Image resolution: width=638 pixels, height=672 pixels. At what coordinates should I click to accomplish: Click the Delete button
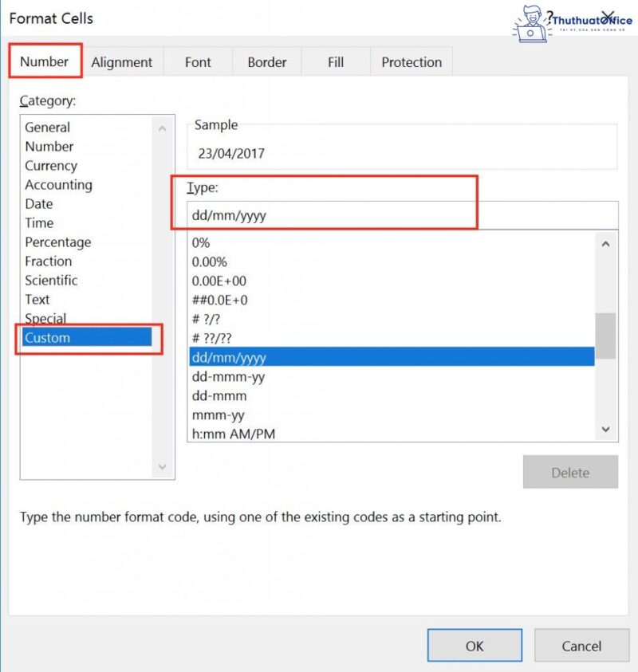570,472
